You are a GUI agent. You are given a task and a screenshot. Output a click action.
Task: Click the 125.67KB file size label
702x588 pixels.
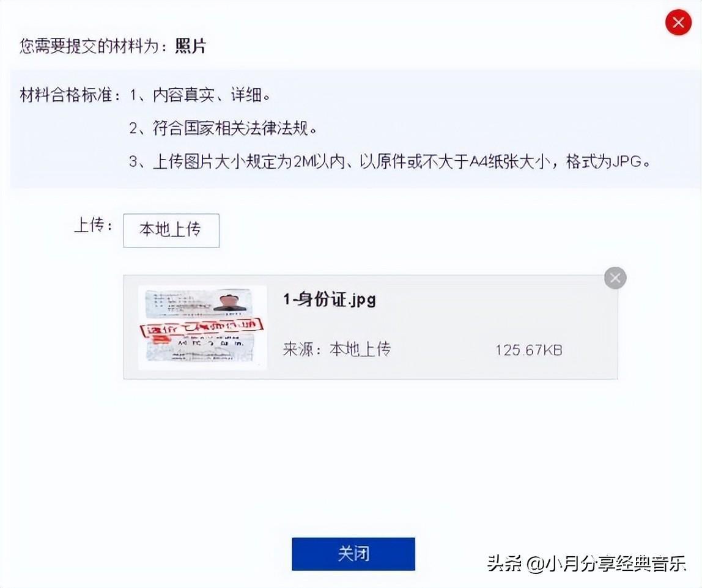tap(528, 350)
